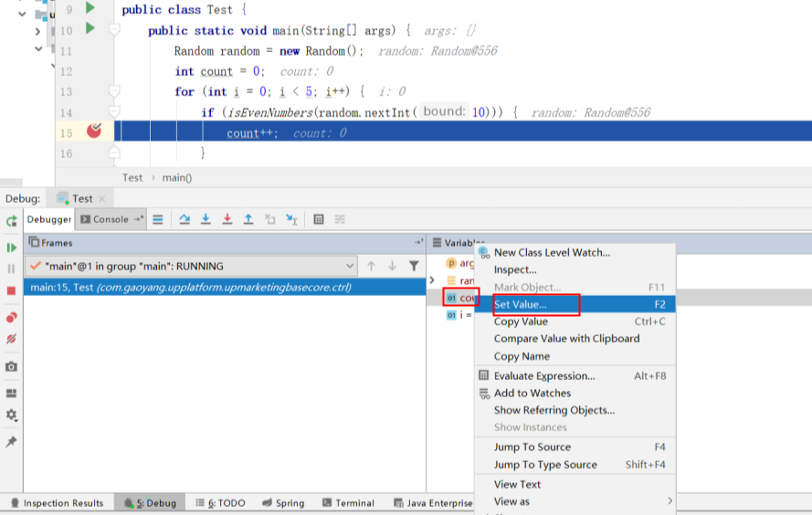Run main method via gutter arrow line 10
The height and width of the screenshot is (515, 812).
coord(90,28)
